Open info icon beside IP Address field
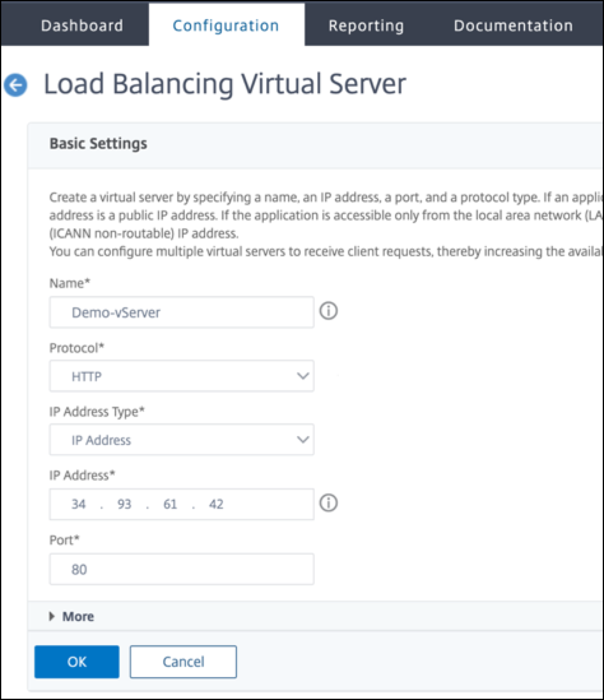The width and height of the screenshot is (604, 700). (x=328, y=502)
